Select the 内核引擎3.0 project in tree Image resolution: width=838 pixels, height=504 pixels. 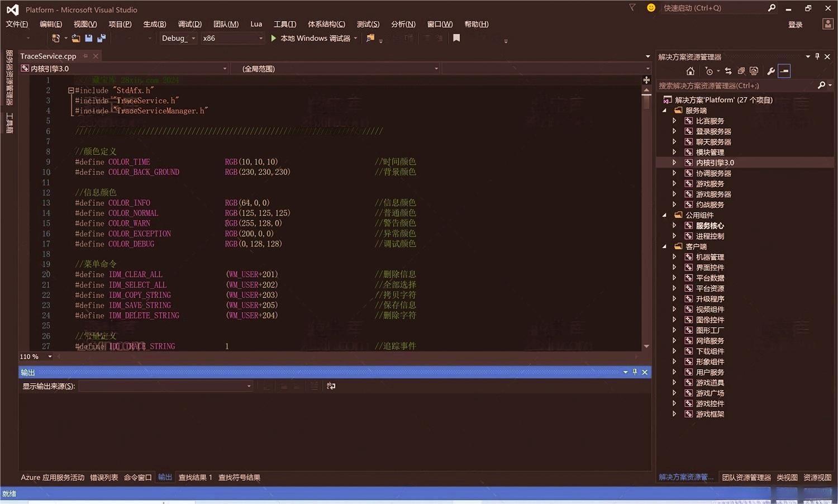pos(715,163)
